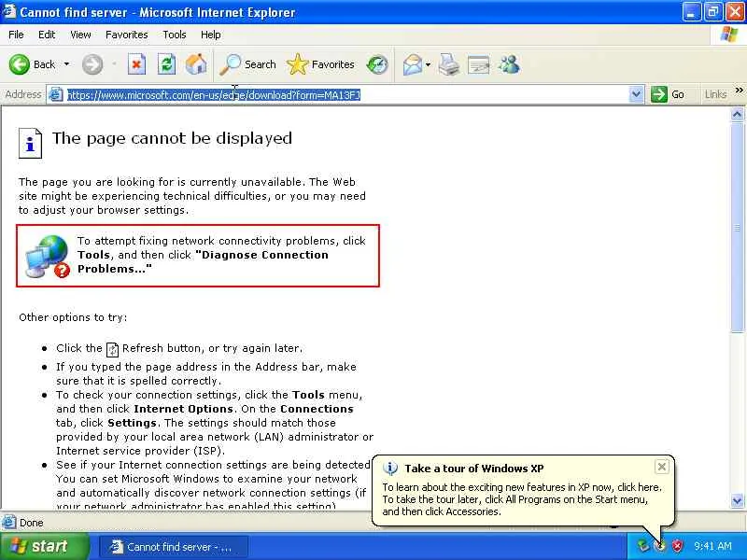The height and width of the screenshot is (560, 747).
Task: Open the Mail envelope icon
Action: 413,64
